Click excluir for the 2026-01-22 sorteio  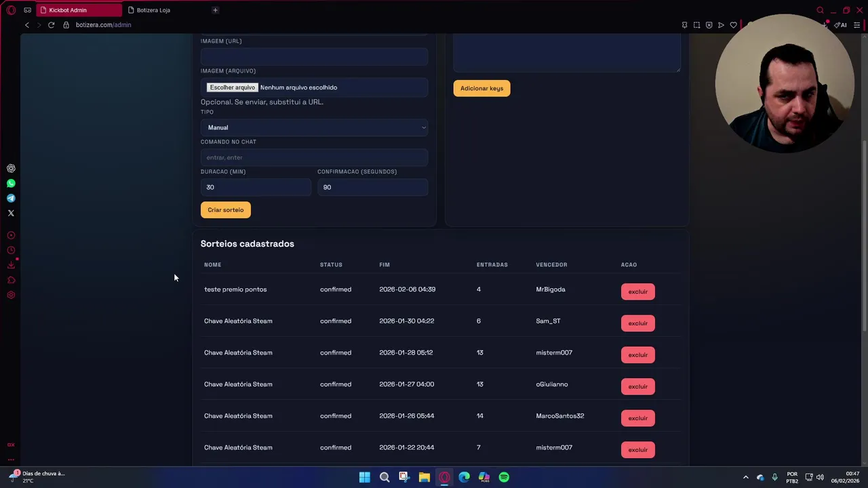637,449
